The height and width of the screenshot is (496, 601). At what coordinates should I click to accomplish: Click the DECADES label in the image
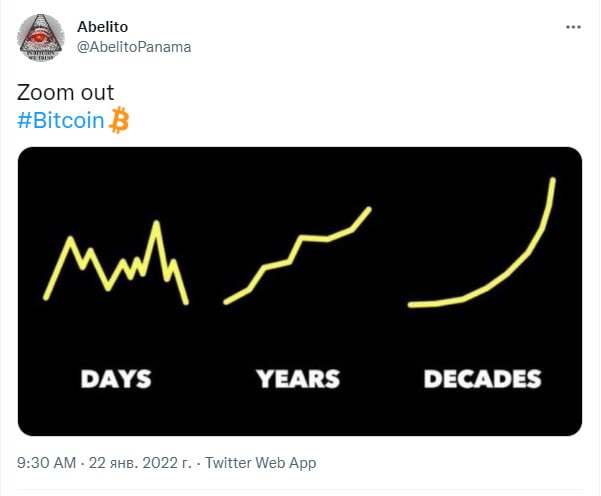point(482,379)
